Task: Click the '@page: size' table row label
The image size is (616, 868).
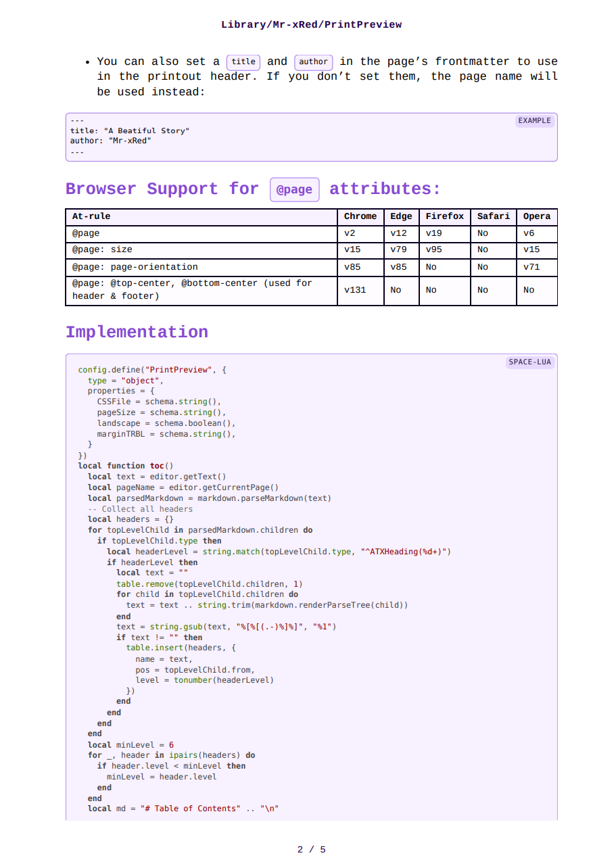Action: 102,249
